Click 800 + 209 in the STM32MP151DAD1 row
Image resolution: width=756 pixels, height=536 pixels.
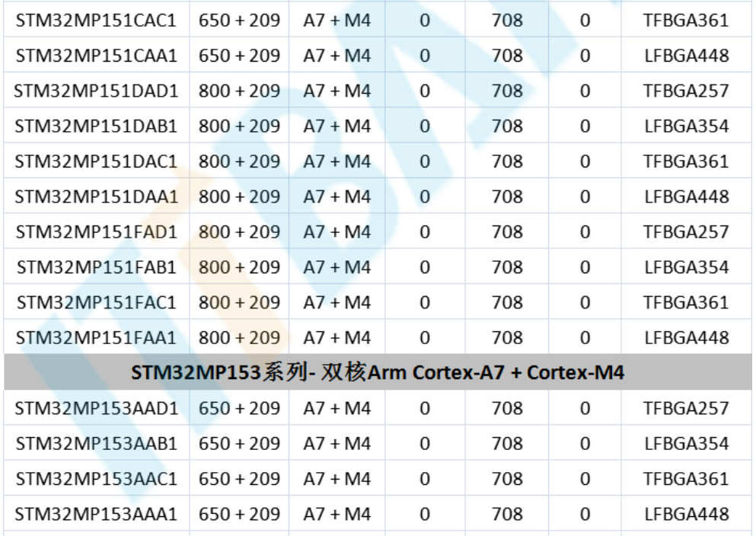[239, 91]
